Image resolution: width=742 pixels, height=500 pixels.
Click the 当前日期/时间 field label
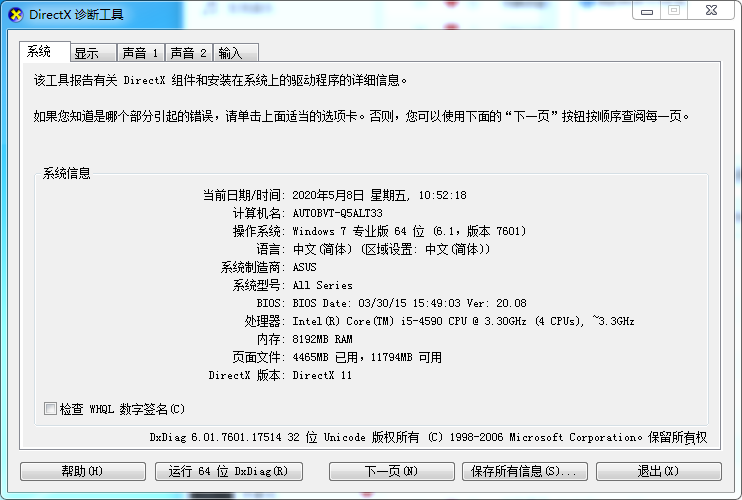244,195
